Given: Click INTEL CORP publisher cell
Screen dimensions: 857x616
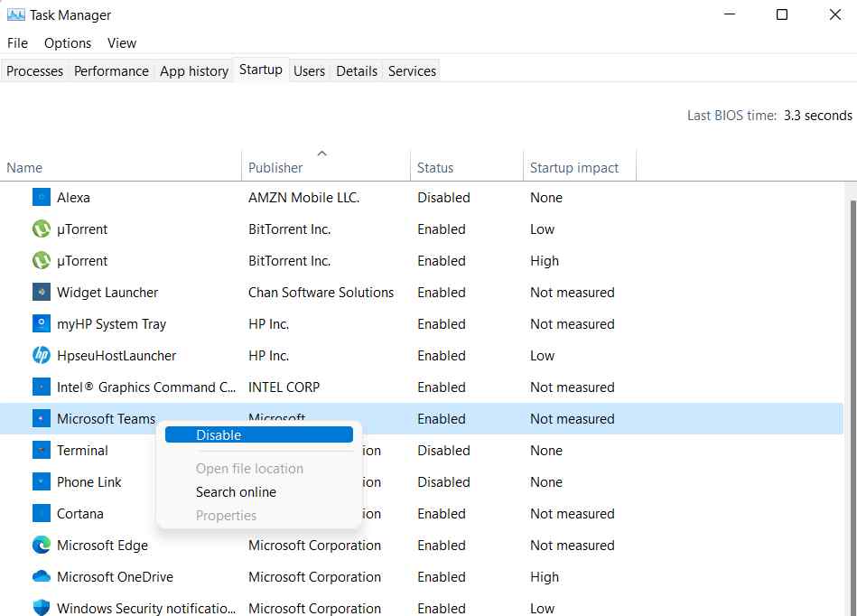Looking at the screenshot, I should [x=284, y=387].
